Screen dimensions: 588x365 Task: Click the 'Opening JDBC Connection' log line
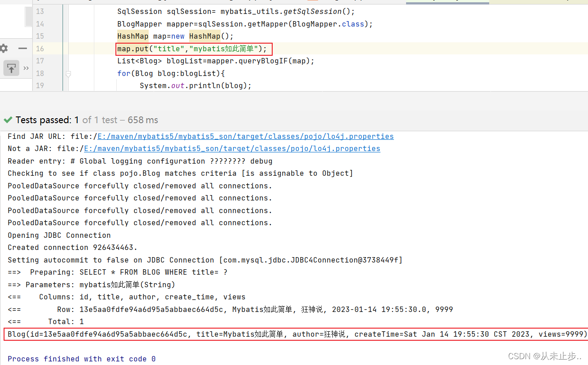59,235
